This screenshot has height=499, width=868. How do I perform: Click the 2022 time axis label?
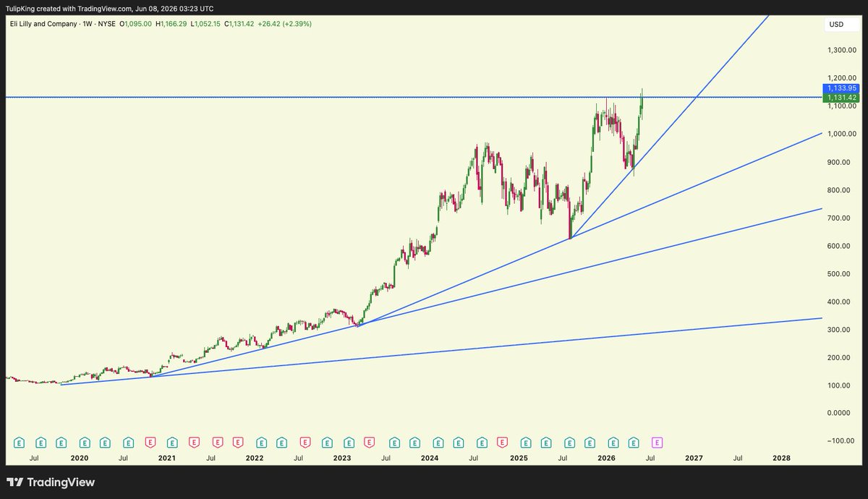click(255, 458)
